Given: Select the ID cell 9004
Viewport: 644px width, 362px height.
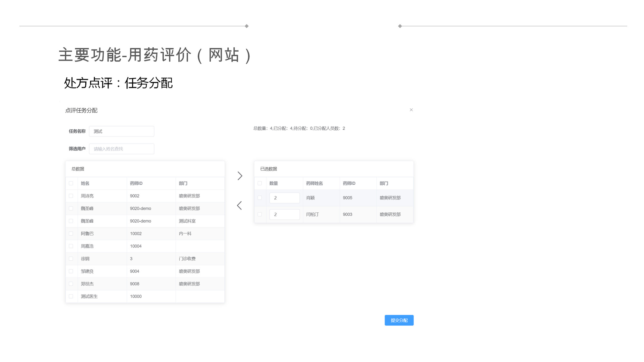Looking at the screenshot, I should point(135,271).
